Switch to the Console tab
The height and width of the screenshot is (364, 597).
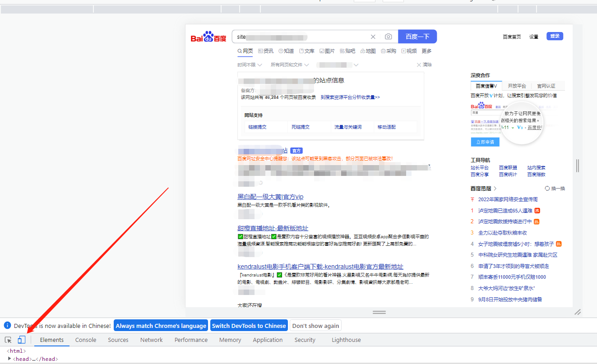coord(86,340)
